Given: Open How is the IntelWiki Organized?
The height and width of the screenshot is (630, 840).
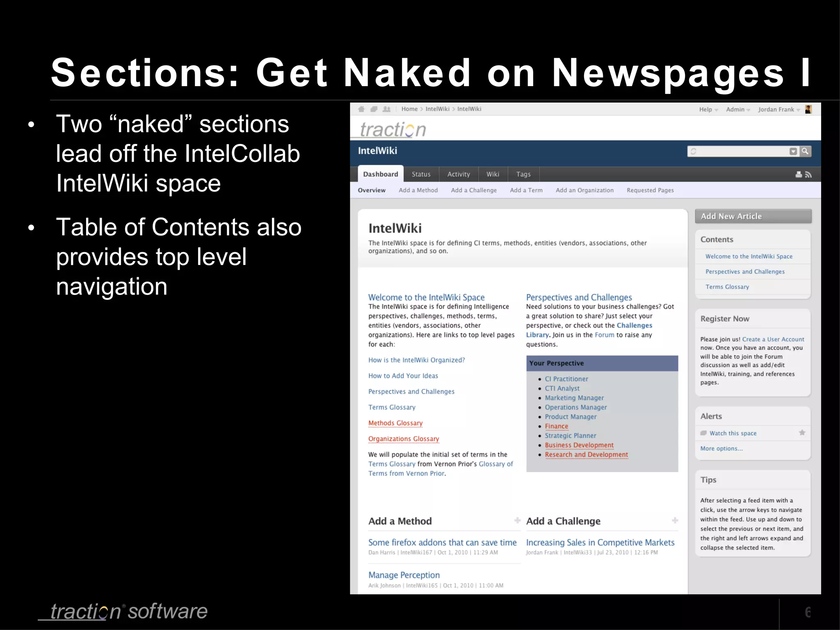Looking at the screenshot, I should [x=417, y=360].
